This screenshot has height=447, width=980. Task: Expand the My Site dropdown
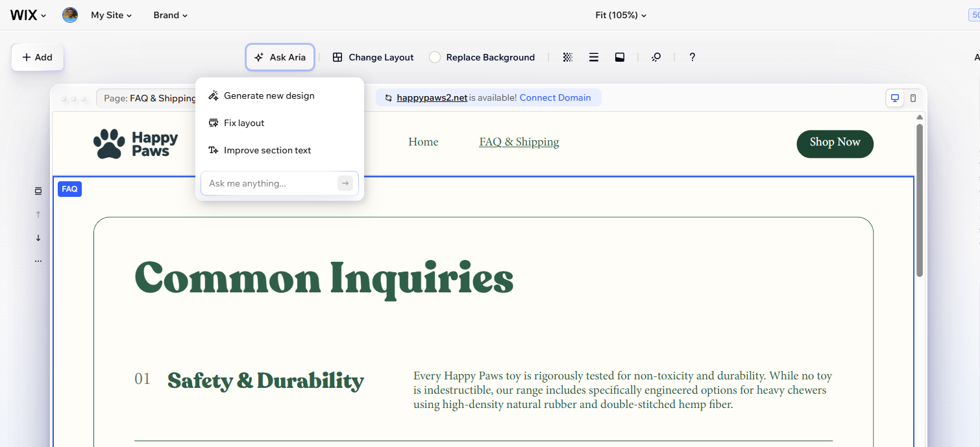pos(111,15)
